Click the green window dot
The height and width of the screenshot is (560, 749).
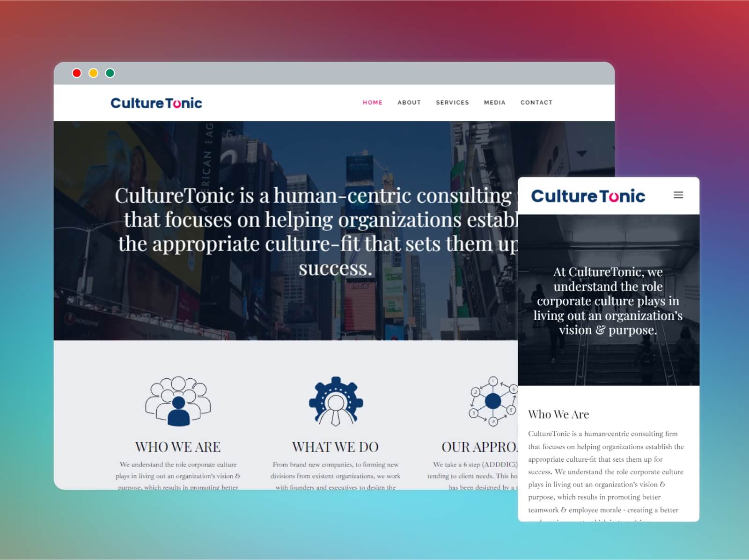(x=110, y=73)
